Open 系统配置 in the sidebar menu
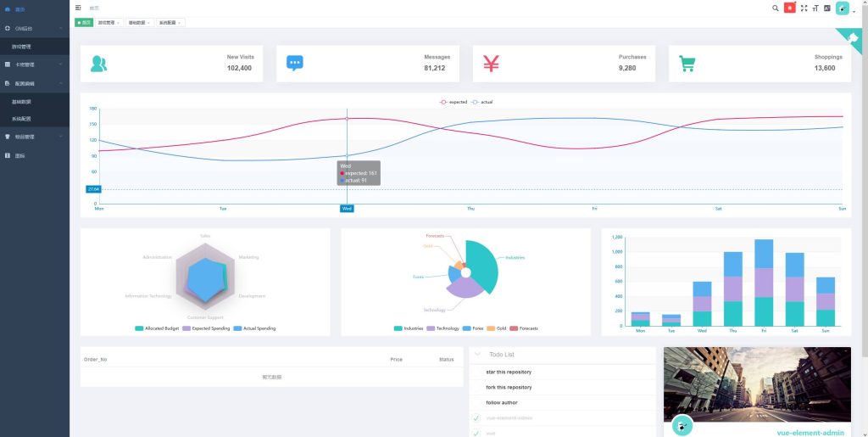The height and width of the screenshot is (437, 868). point(21,119)
